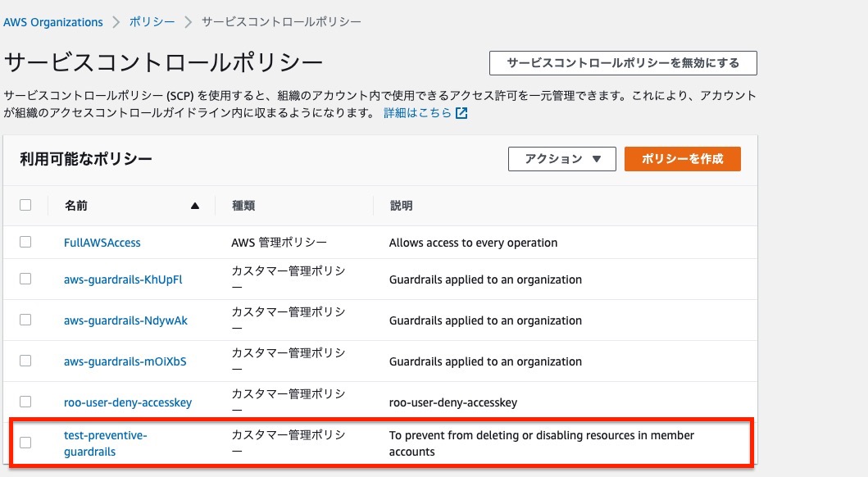Open the FullAWSAccess policy

pyautogui.click(x=101, y=243)
